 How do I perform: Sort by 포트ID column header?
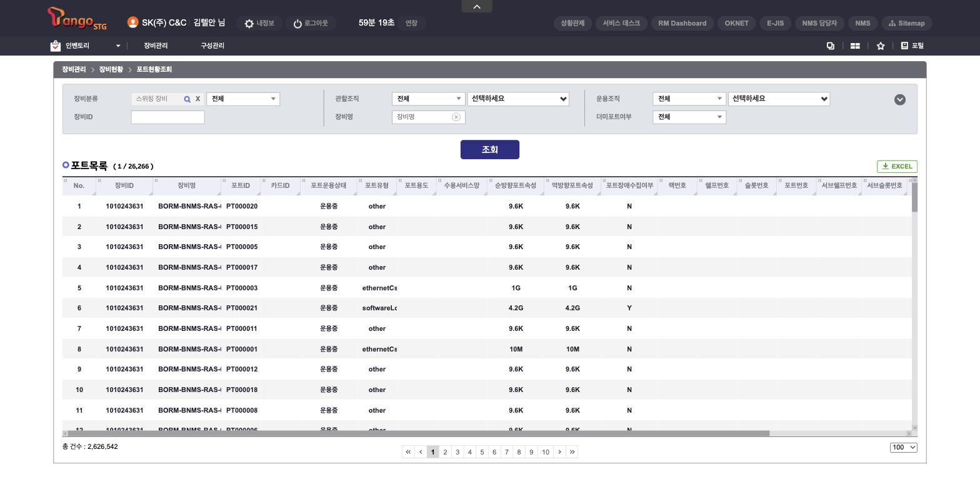(241, 185)
